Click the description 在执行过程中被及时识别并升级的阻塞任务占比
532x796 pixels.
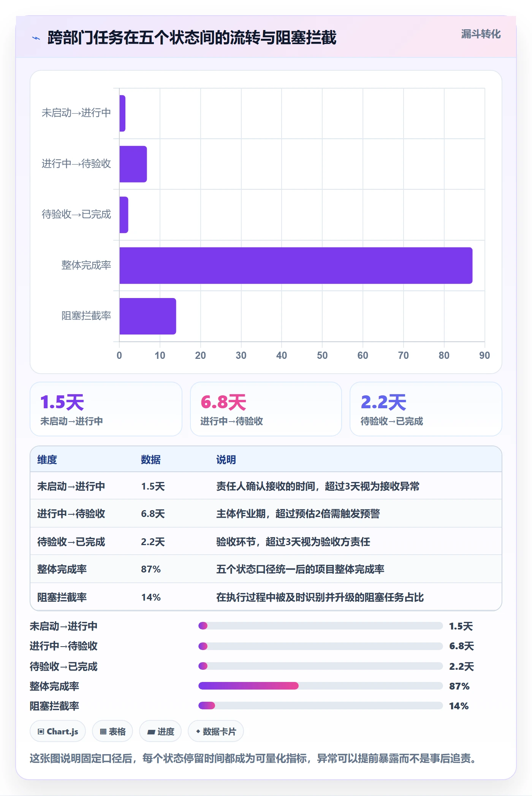click(x=320, y=597)
